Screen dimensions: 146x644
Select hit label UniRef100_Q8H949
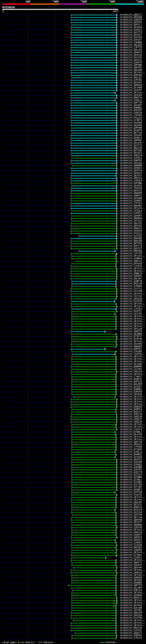click(131, 85)
